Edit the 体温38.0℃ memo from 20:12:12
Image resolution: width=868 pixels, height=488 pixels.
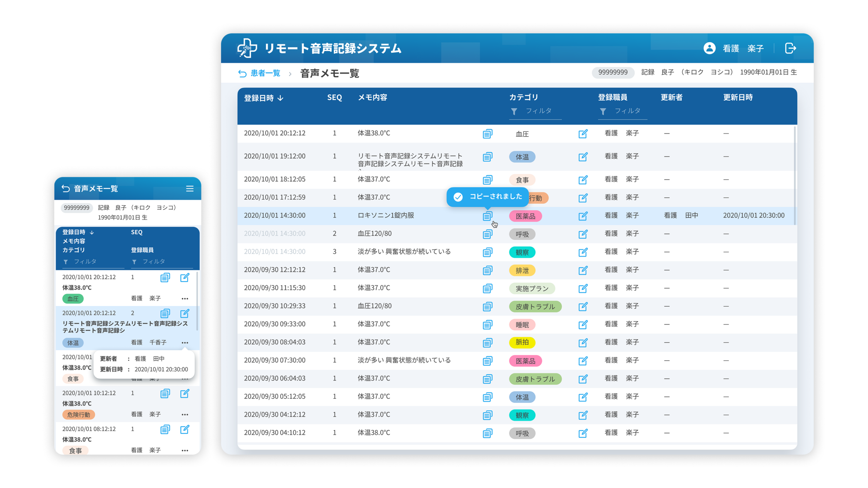[x=583, y=134]
